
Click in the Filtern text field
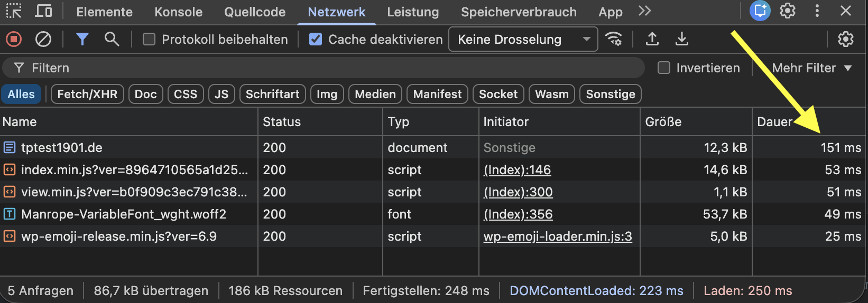click(x=317, y=68)
